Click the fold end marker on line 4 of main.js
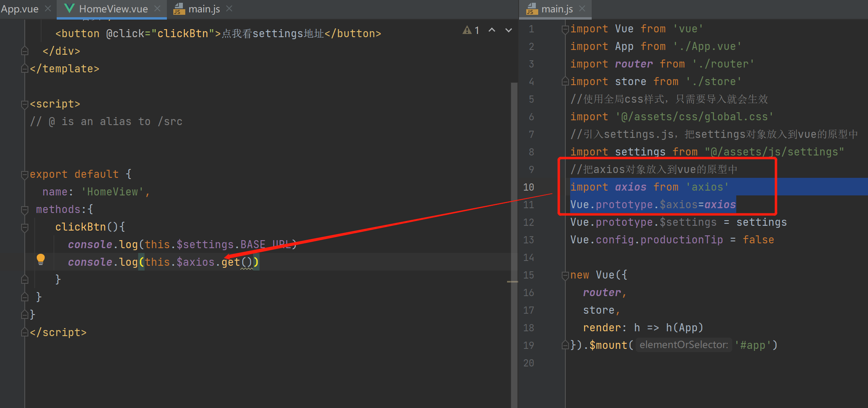The width and height of the screenshot is (868, 408). pos(565,82)
